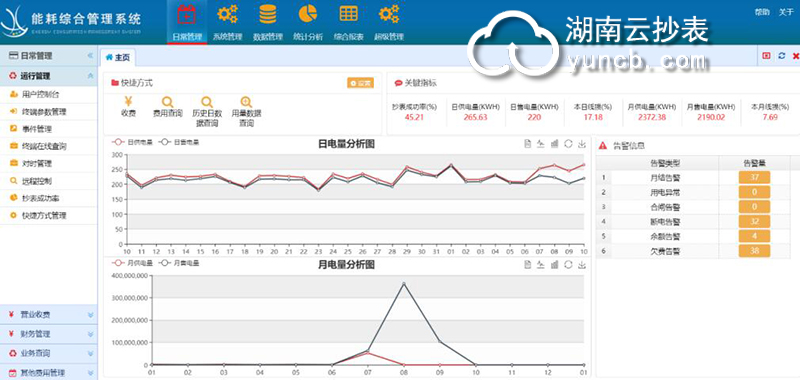Toggle 日售电量 legend series
This screenshot has width=800, height=380.
point(179,142)
